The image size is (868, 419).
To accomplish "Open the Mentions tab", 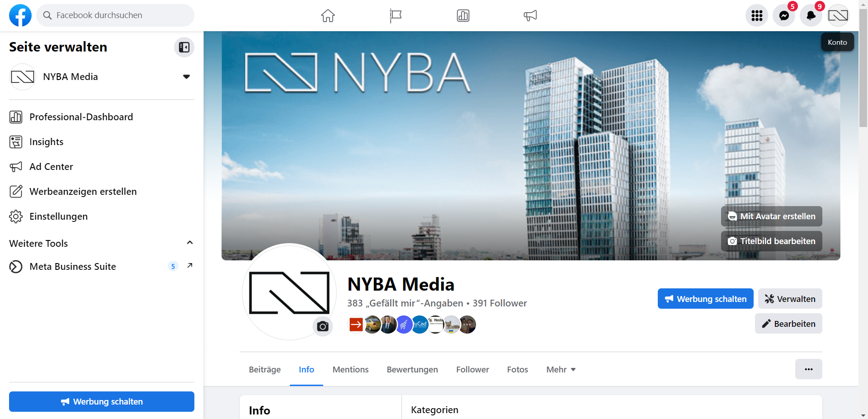I will tap(351, 370).
